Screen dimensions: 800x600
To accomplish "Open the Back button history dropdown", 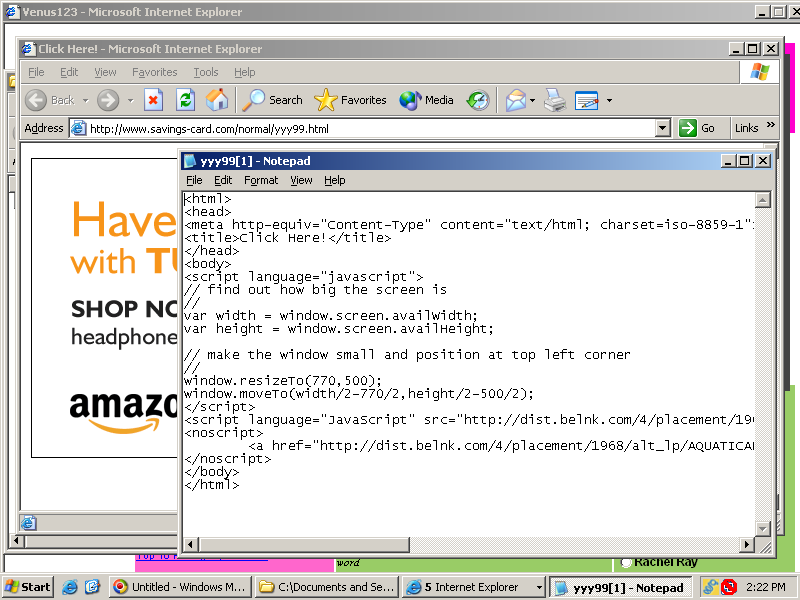I will (x=86, y=101).
